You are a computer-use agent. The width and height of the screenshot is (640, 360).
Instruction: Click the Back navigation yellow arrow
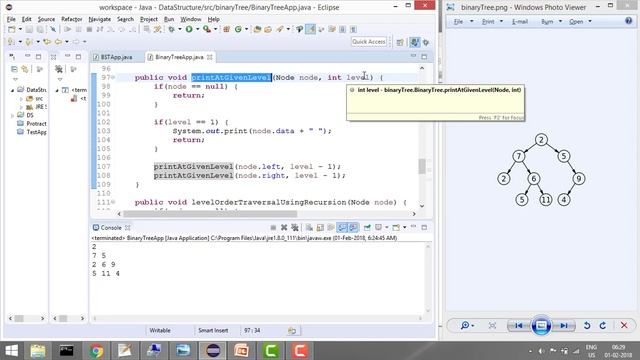tap(58, 42)
